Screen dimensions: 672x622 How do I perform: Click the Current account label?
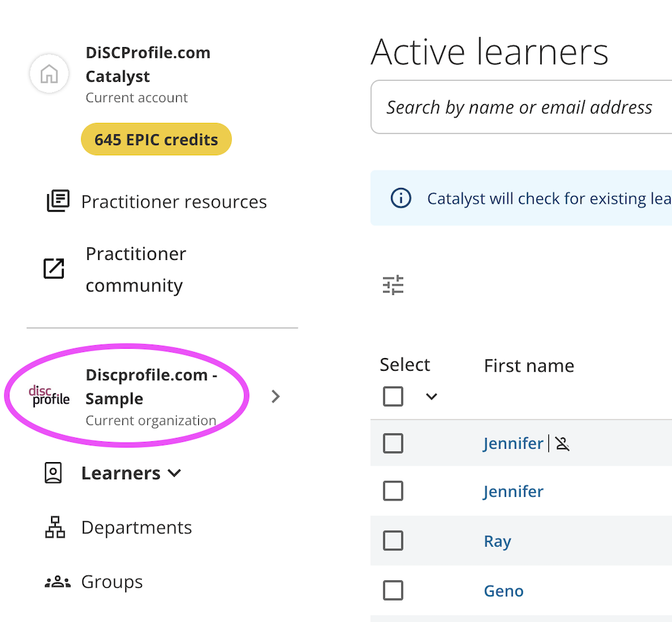click(136, 97)
